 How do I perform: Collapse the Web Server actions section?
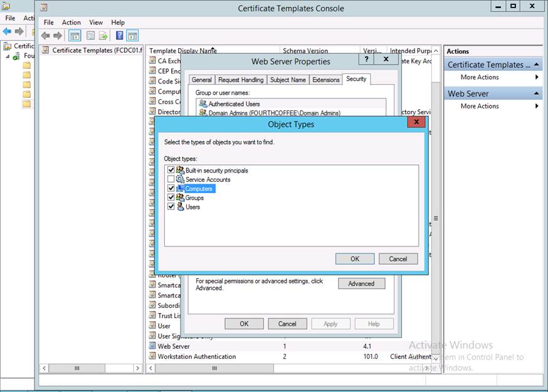click(x=537, y=93)
